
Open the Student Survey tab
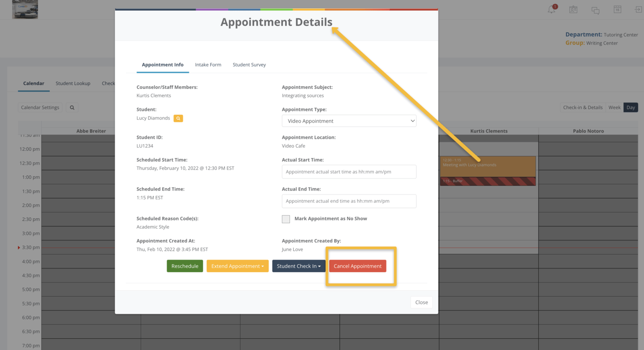point(249,65)
